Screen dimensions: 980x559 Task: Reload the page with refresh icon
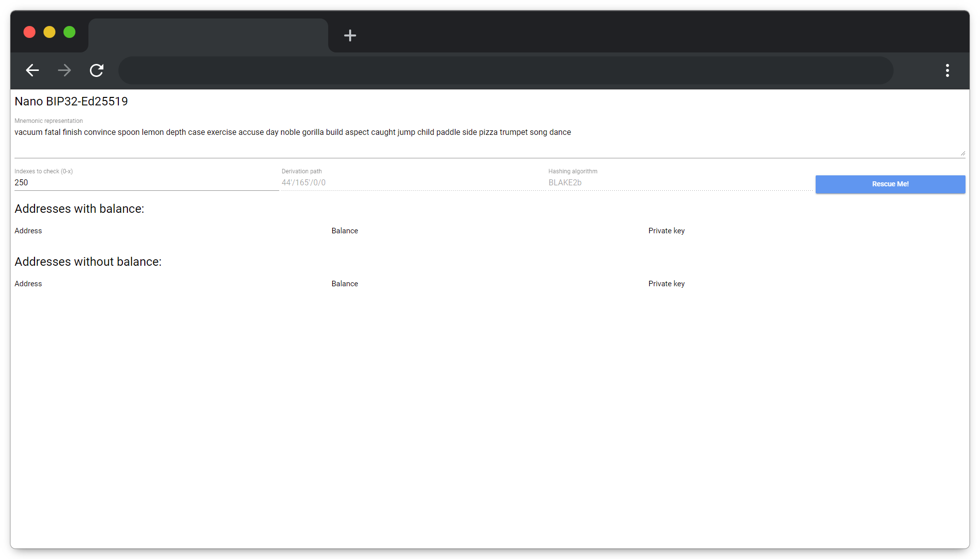96,70
